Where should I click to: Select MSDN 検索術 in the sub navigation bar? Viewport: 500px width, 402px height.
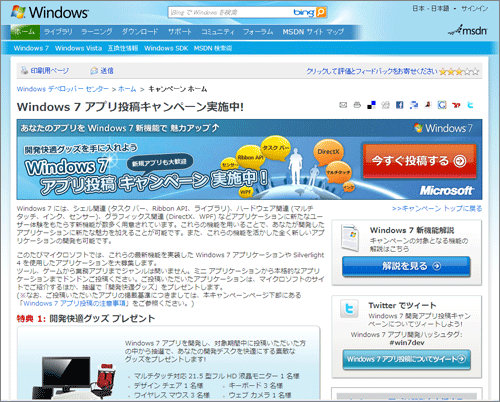coord(213,48)
